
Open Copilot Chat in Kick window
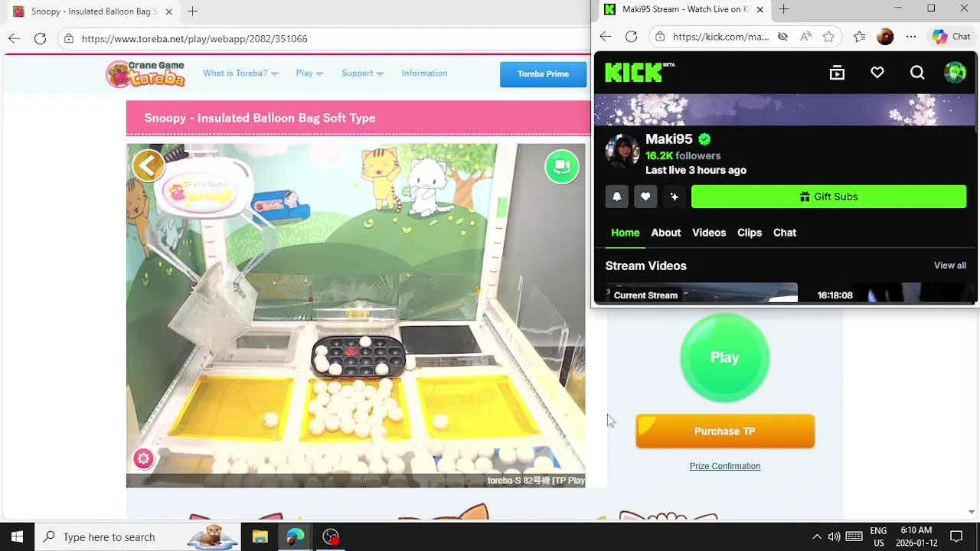[x=951, y=37]
